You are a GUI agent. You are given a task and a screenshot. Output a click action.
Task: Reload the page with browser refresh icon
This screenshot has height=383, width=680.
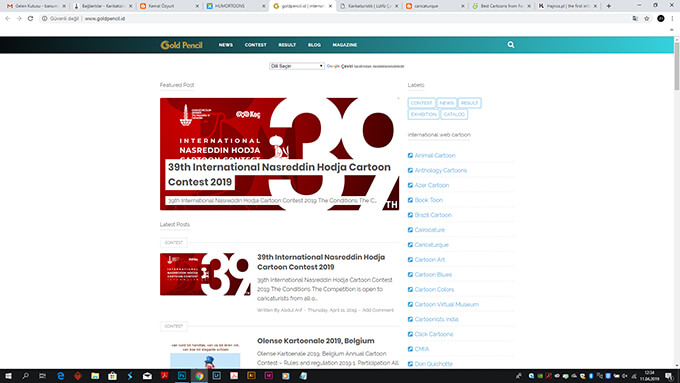tap(30, 19)
